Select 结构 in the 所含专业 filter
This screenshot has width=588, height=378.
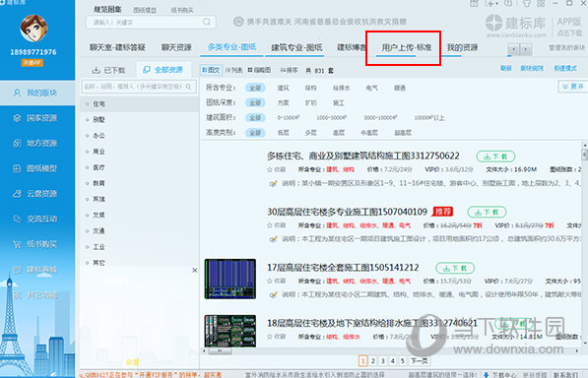pos(310,88)
